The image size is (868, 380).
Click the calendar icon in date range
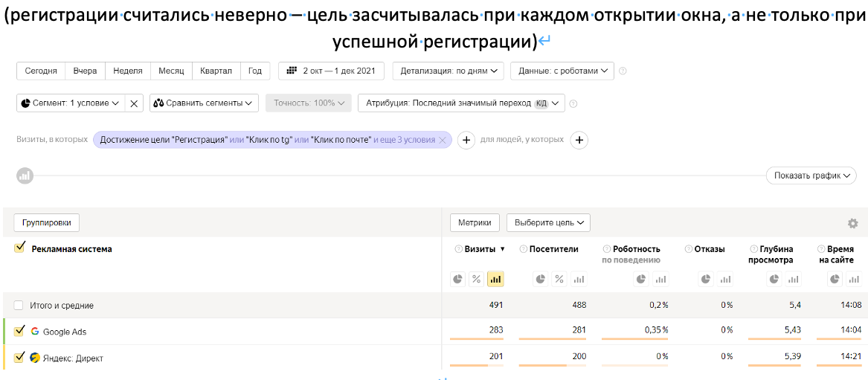(291, 71)
